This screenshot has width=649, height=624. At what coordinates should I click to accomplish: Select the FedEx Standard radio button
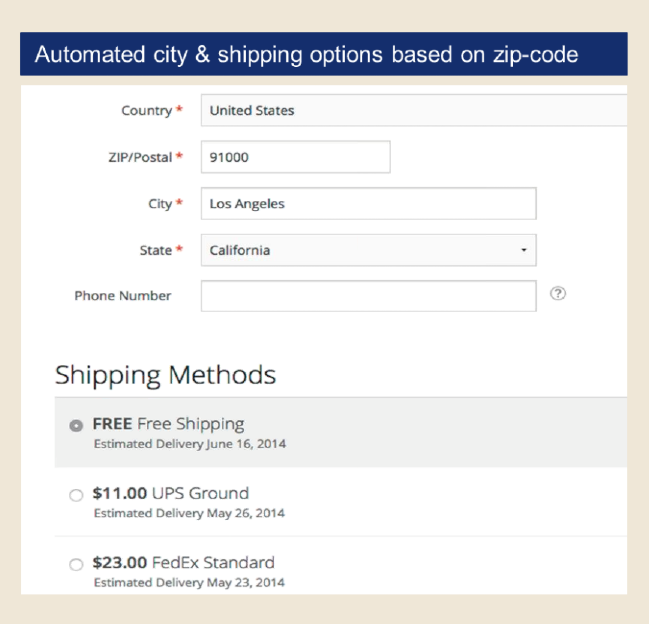click(76, 564)
